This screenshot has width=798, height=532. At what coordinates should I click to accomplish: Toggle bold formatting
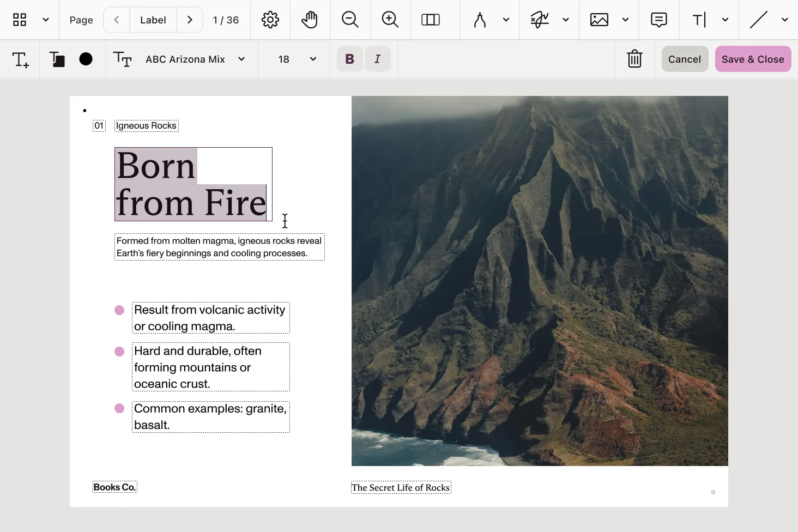pyautogui.click(x=349, y=59)
